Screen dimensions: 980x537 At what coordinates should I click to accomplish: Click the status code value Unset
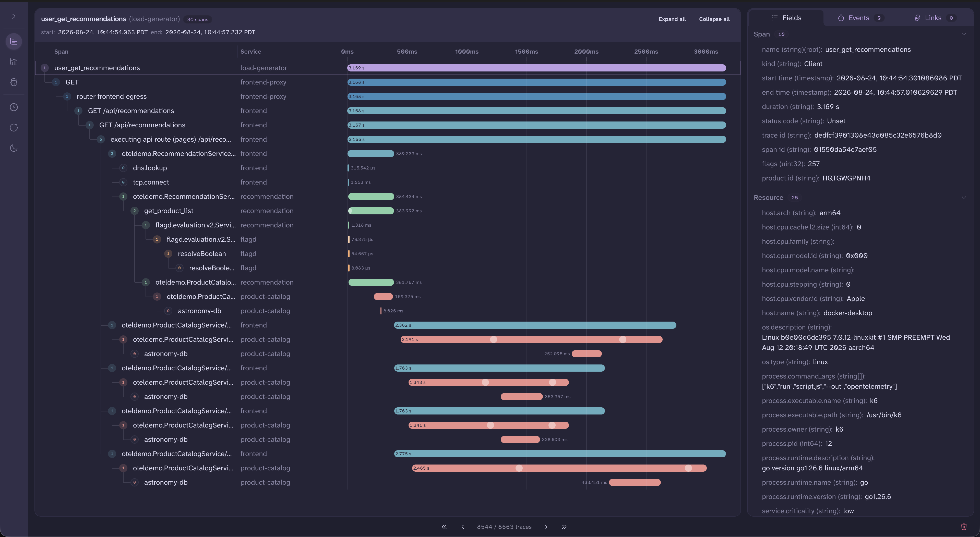836,121
